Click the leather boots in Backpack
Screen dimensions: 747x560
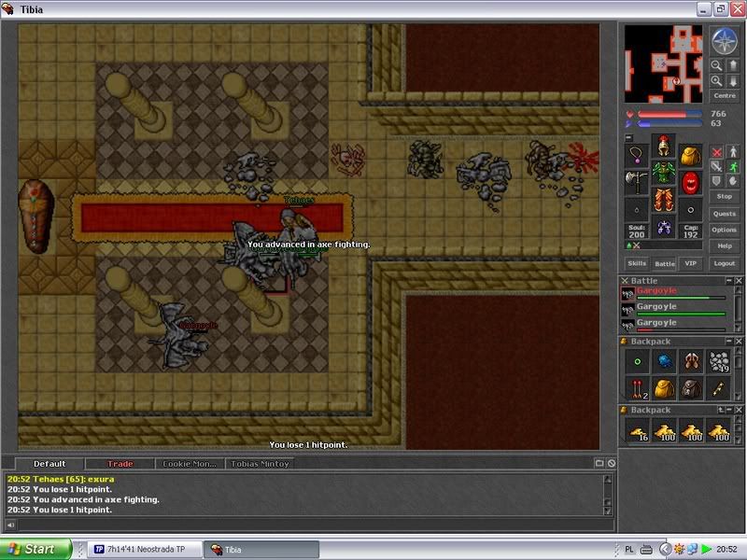coord(691,362)
